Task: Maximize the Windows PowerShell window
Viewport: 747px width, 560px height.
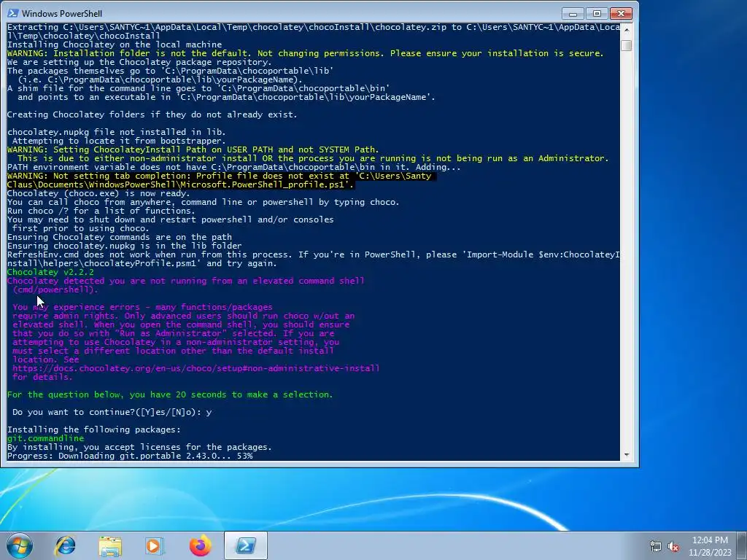Action: pyautogui.click(x=597, y=13)
